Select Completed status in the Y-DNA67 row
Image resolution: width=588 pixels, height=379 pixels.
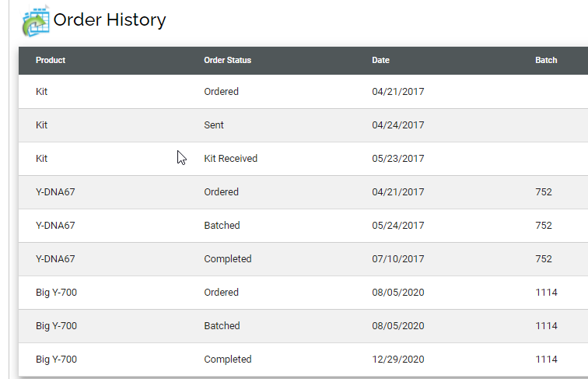[228, 259]
